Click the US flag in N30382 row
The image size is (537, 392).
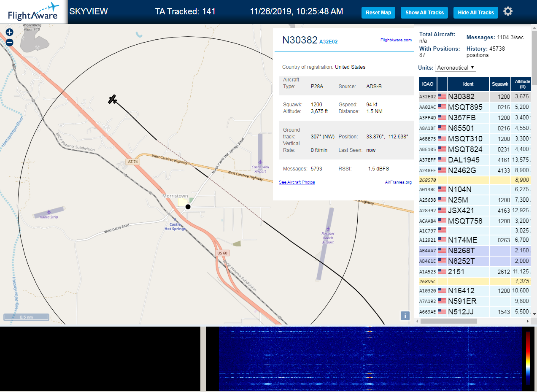coord(442,97)
